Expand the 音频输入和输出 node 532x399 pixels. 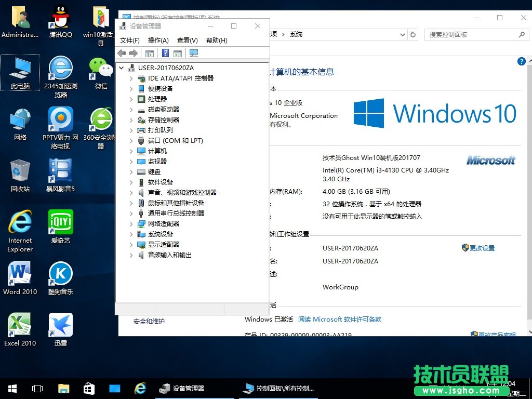[x=131, y=255]
